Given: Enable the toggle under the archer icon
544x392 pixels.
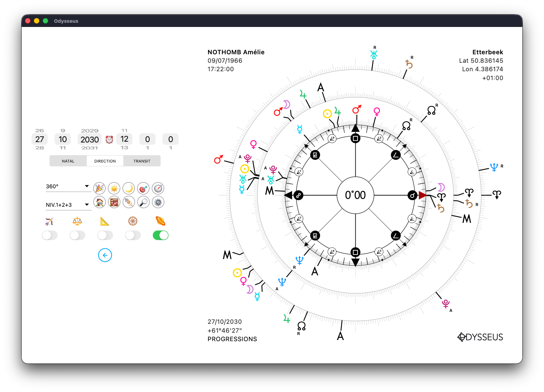Looking at the screenshot, I should (50, 235).
